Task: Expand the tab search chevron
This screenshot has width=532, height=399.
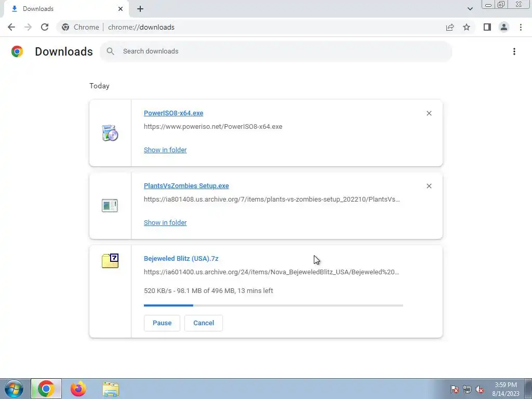Action: (470, 9)
